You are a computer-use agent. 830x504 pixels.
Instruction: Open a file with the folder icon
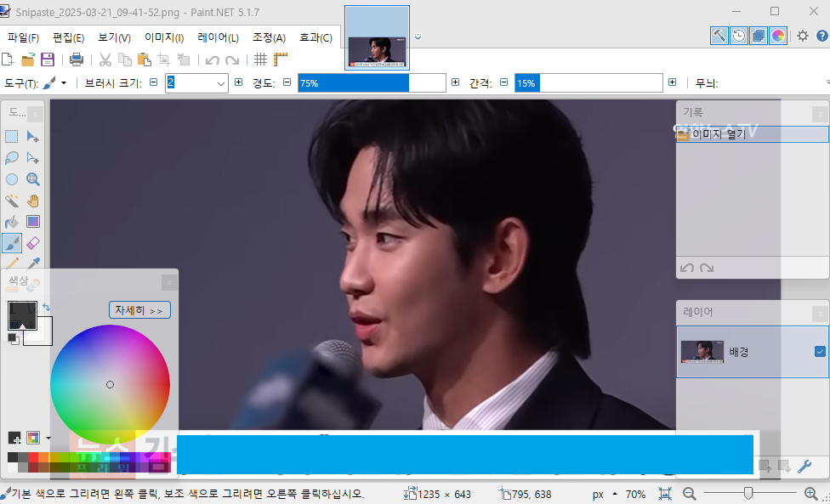click(27, 59)
